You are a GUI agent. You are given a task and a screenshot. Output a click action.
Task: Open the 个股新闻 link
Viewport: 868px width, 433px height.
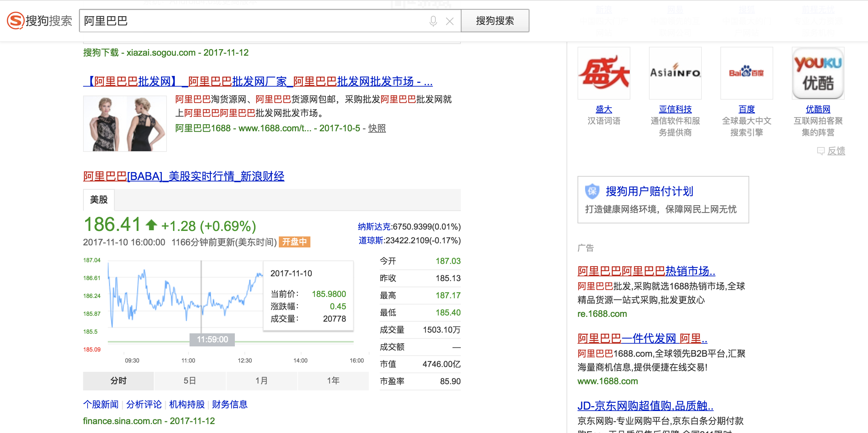(x=101, y=404)
